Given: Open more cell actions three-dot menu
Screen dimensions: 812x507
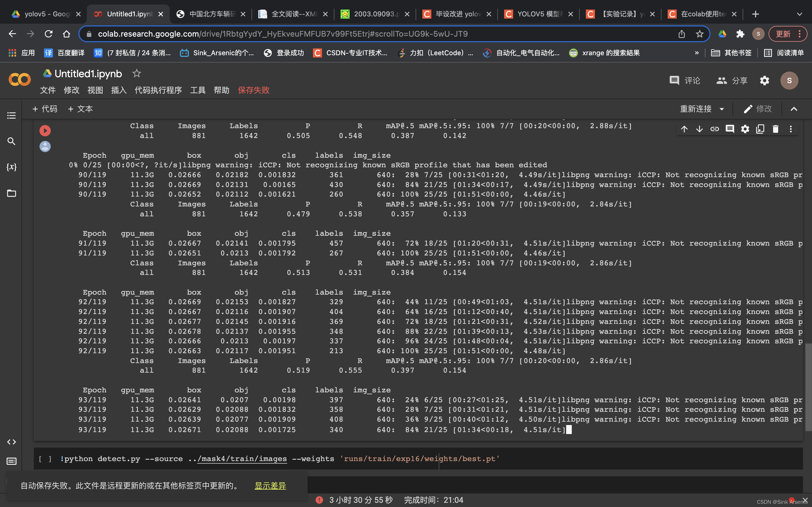Looking at the screenshot, I should (791, 129).
